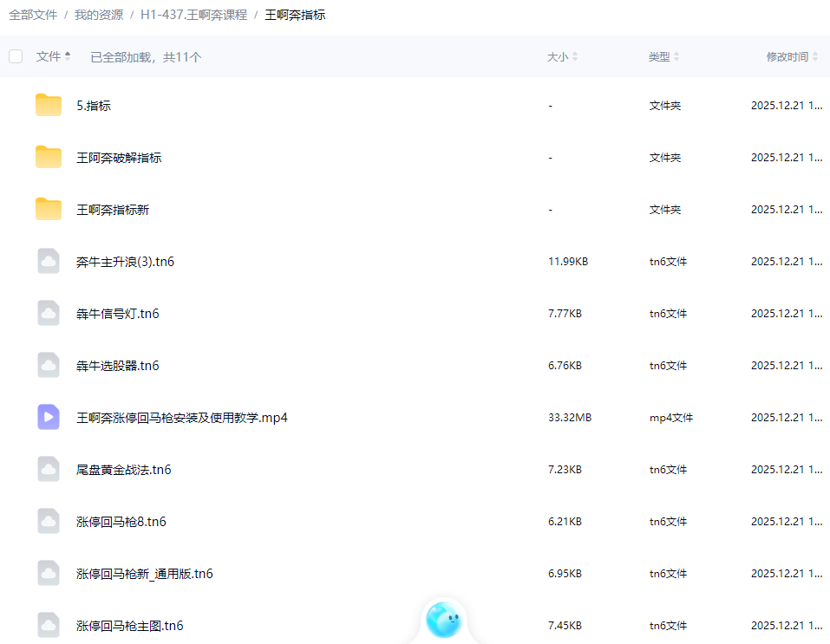The image size is (830, 644).
Task: Click the 王阿奔破解指标 yellow folder icon
Action: point(49,157)
